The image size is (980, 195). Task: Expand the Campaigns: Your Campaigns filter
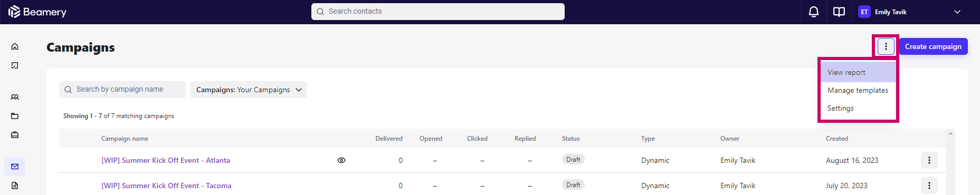(x=249, y=90)
